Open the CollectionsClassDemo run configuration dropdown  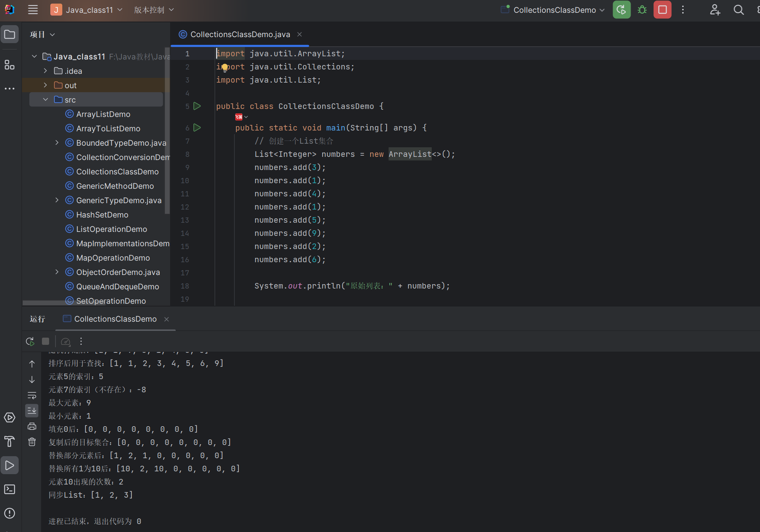554,10
